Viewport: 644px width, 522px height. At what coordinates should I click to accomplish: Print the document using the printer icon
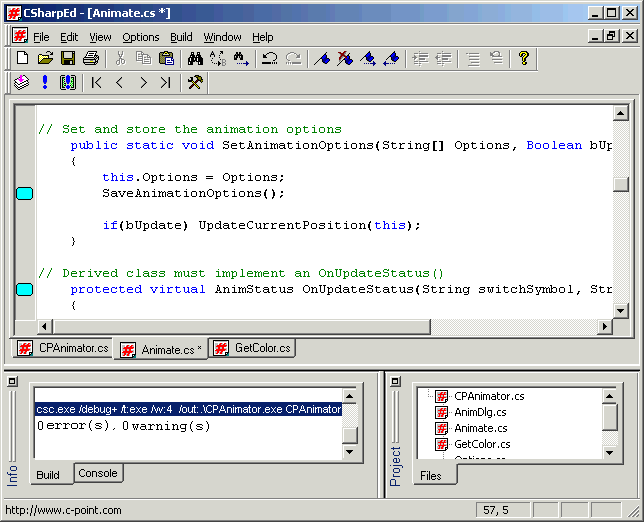pos(91,59)
